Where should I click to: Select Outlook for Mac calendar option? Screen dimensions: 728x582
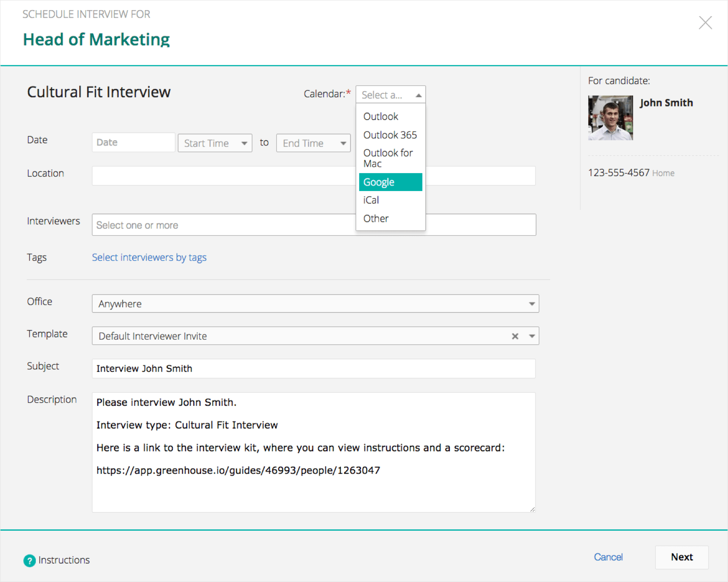(388, 158)
